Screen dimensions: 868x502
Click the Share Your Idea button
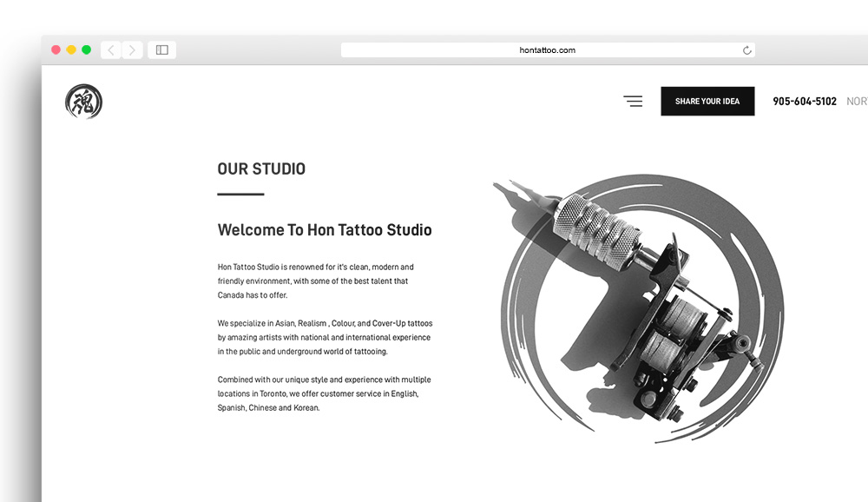pyautogui.click(x=707, y=102)
